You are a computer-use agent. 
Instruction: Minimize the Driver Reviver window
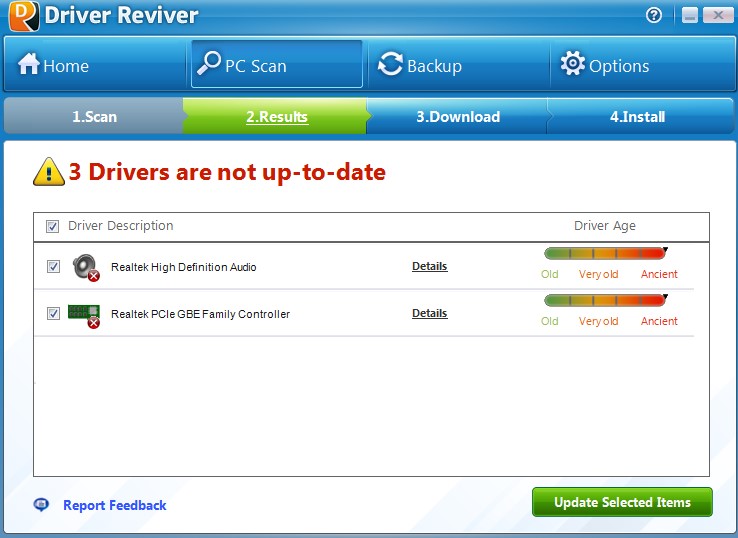pyautogui.click(x=690, y=16)
